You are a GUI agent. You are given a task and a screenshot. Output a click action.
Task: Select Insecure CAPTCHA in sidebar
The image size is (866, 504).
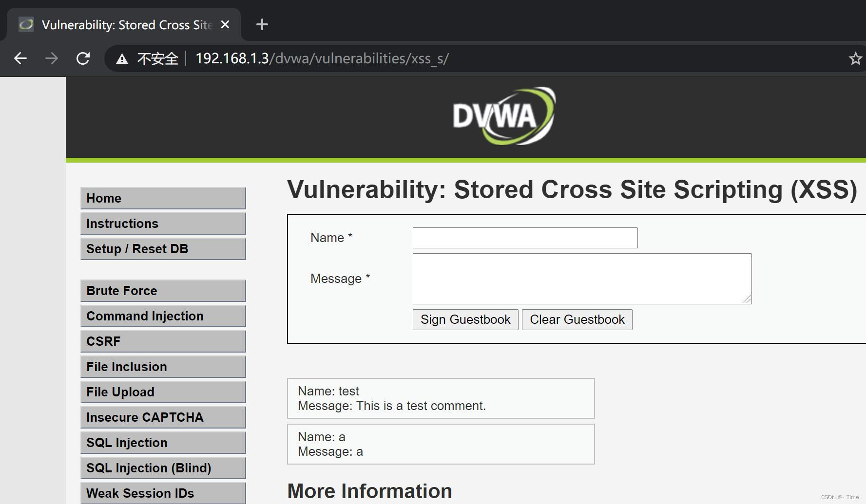[x=163, y=417]
